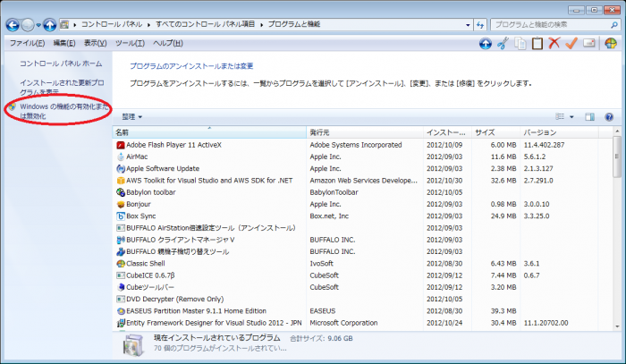Screen dimensions: 626x364
Task: Expand the view options dropdown arrow
Action: (x=571, y=116)
